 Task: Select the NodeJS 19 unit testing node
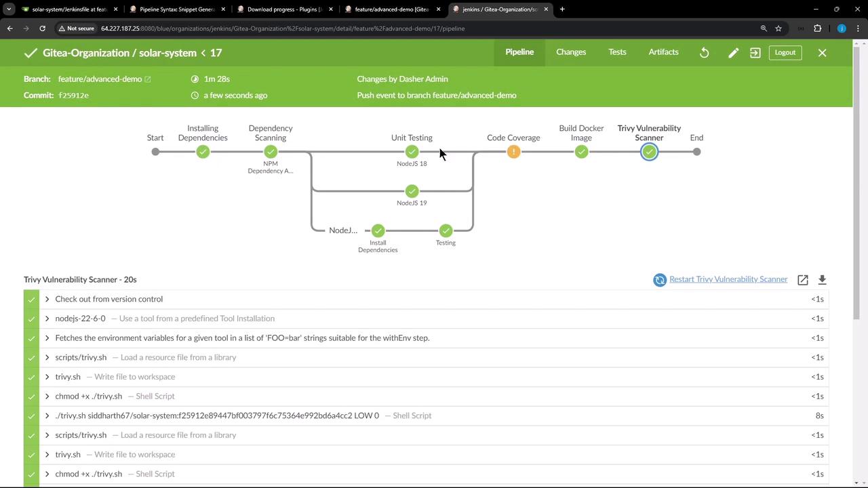[x=412, y=191]
